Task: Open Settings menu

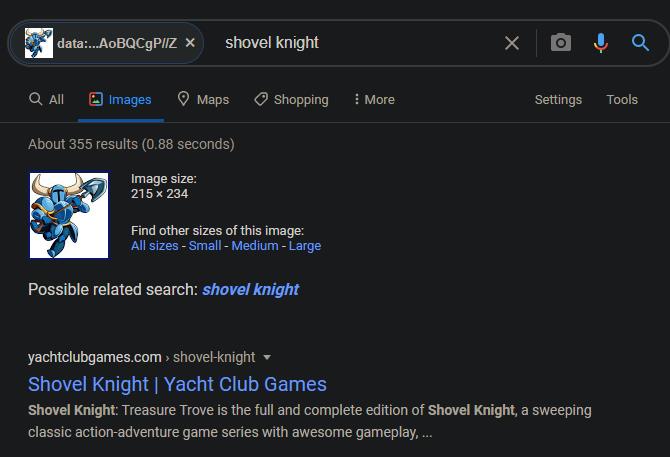Action: click(x=558, y=99)
